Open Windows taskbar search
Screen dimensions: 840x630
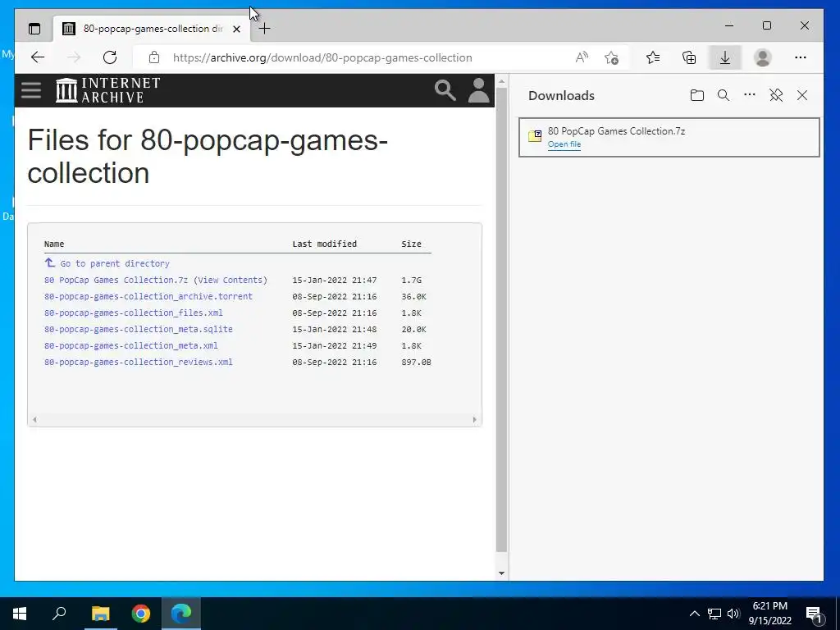coord(59,614)
